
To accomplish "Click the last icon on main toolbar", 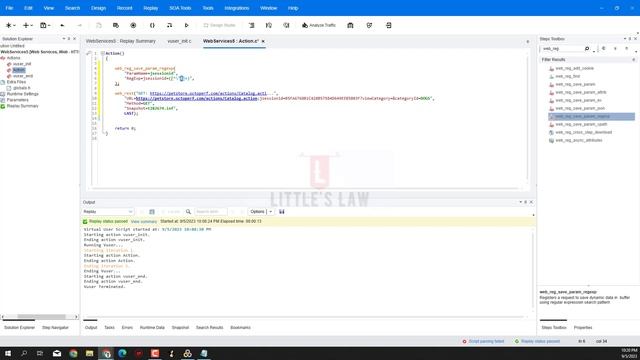I will click(389, 25).
